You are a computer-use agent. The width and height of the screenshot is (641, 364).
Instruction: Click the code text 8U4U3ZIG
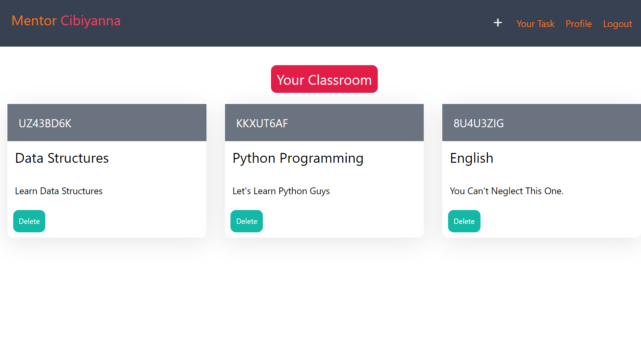pyautogui.click(x=478, y=123)
